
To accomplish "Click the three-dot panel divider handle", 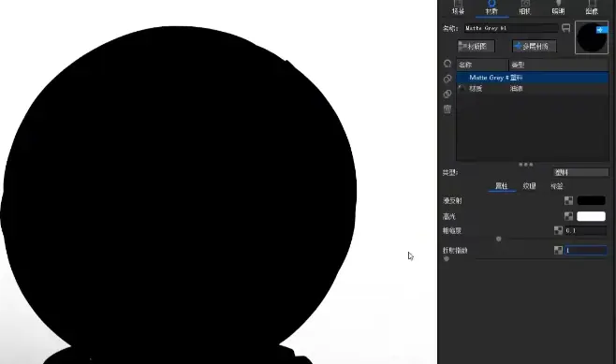I will [525, 165].
